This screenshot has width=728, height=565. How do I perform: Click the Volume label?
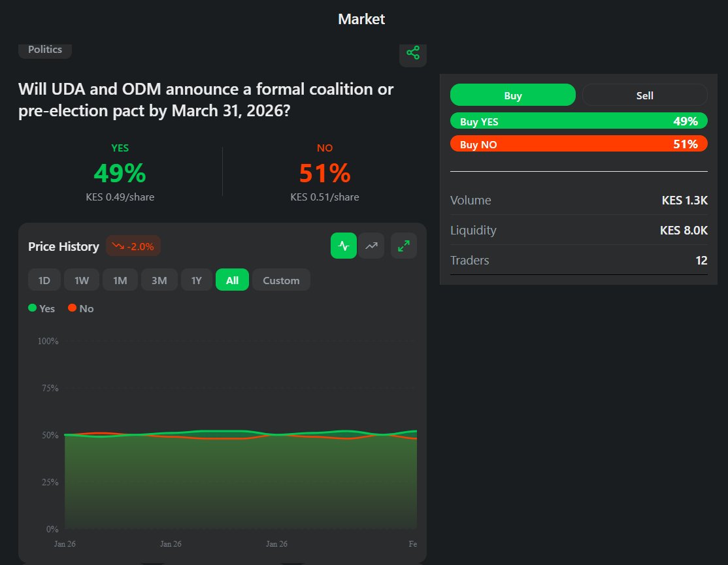pos(471,201)
